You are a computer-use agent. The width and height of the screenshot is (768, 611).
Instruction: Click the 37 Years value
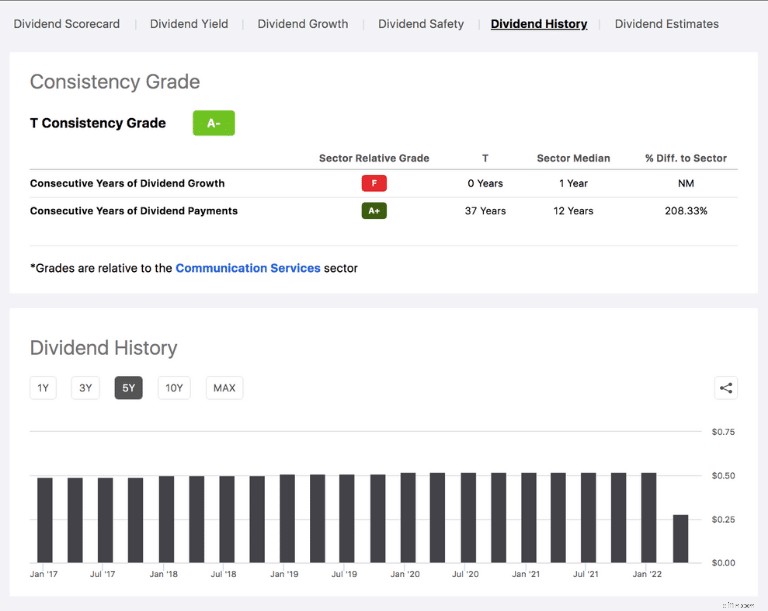[x=485, y=211]
